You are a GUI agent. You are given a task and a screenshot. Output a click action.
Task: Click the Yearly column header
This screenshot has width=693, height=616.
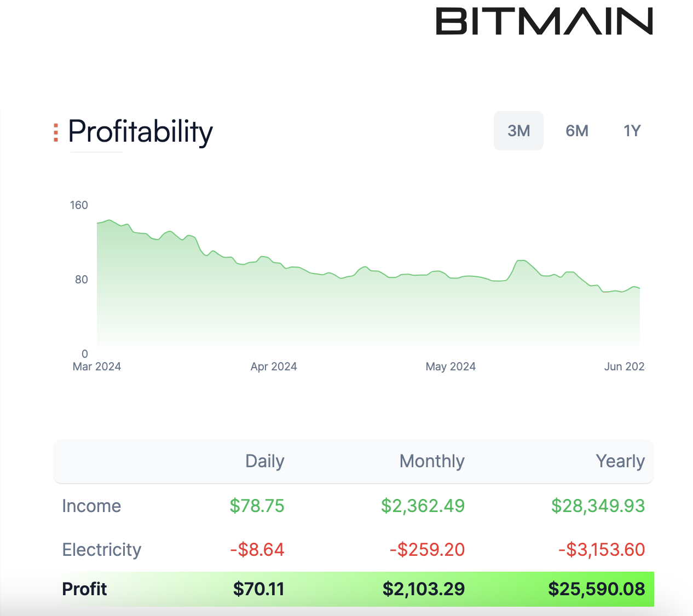tap(620, 461)
